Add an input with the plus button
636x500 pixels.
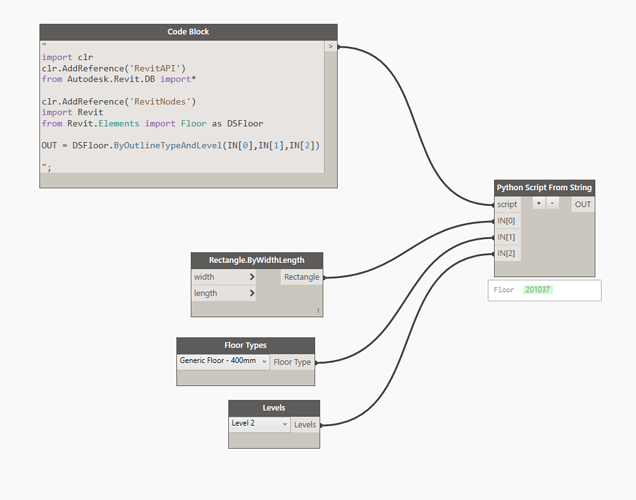[x=539, y=203]
